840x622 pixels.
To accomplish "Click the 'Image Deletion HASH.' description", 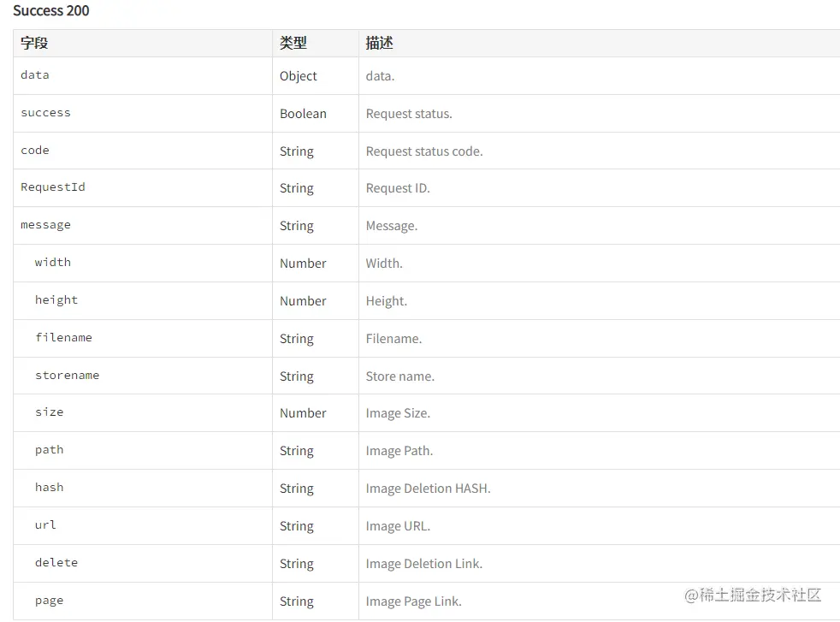I will (428, 489).
